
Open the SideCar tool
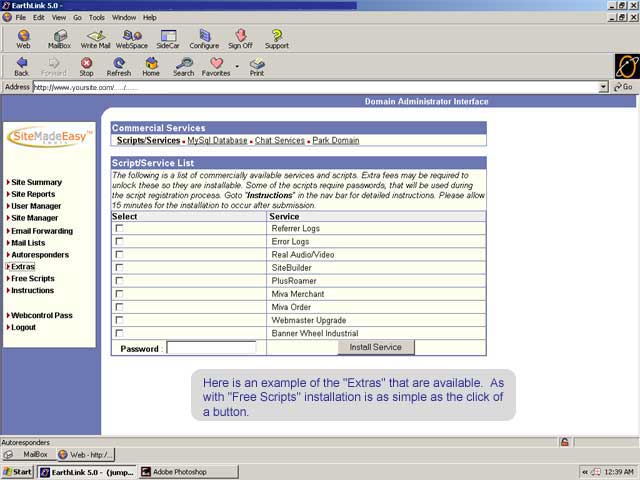(x=167, y=38)
